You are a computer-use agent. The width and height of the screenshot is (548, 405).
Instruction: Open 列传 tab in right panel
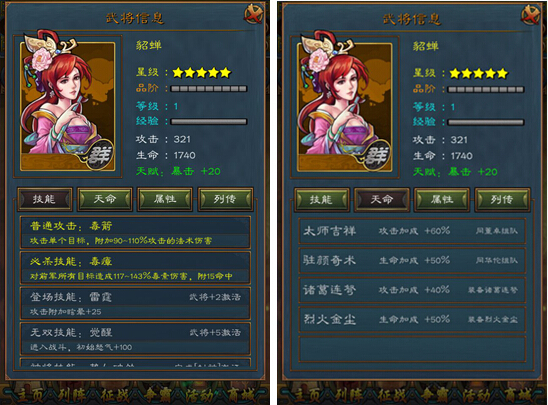click(x=502, y=200)
